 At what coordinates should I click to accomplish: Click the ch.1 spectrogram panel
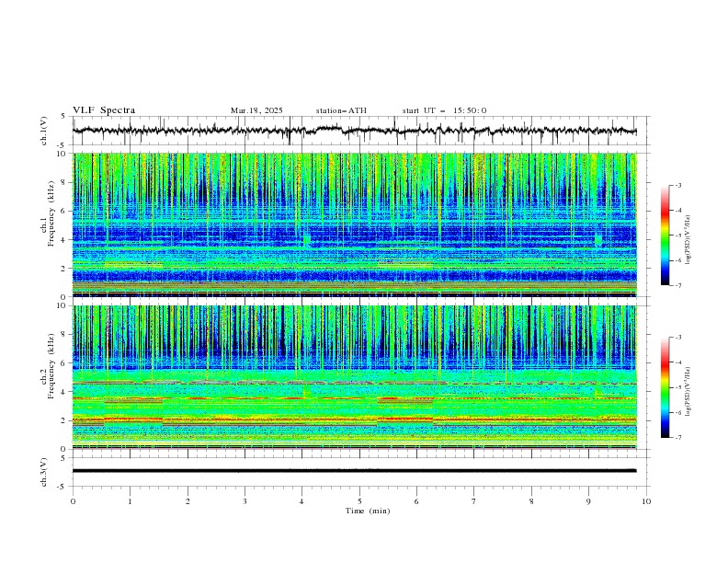click(x=355, y=224)
